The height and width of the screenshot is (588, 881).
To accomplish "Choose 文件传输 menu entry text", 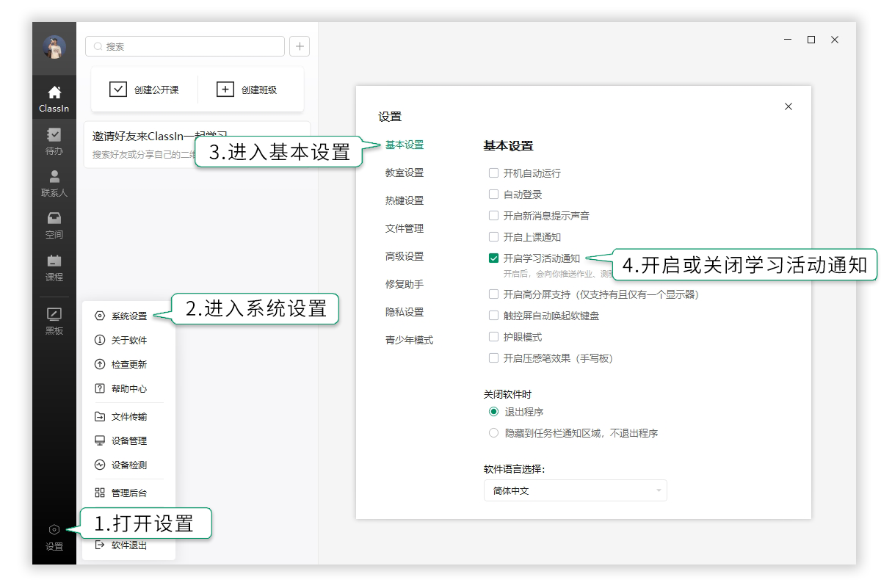I will (x=129, y=416).
